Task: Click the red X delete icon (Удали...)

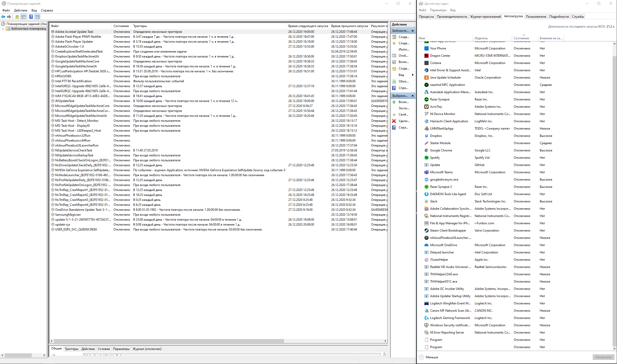Action: tap(394, 121)
